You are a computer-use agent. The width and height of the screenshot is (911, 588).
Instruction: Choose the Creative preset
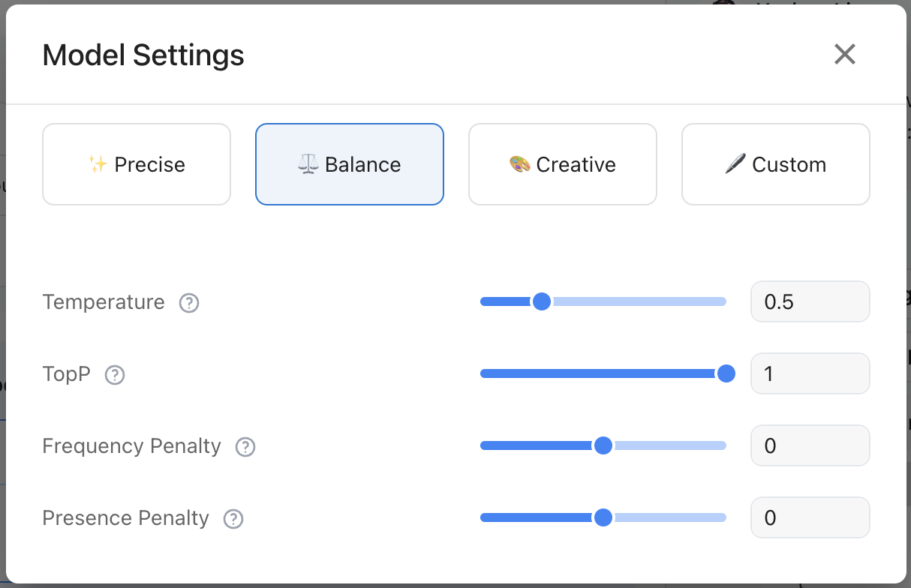[563, 164]
